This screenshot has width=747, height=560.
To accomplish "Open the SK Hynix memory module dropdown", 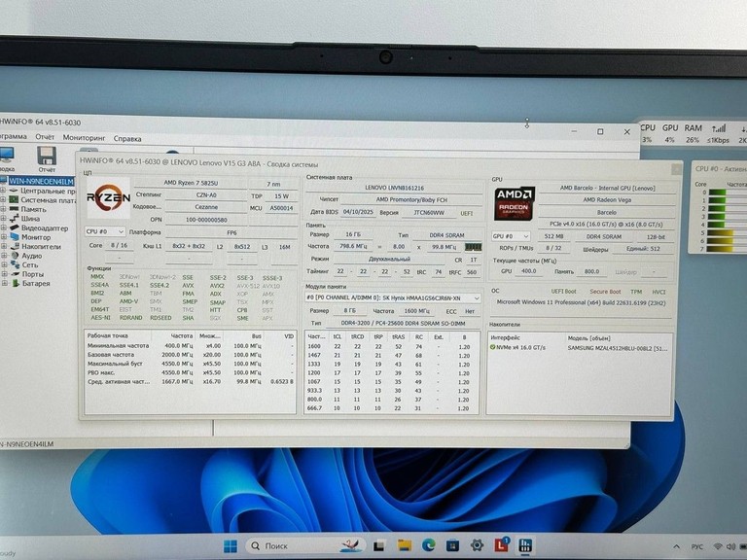I will pos(393,298).
